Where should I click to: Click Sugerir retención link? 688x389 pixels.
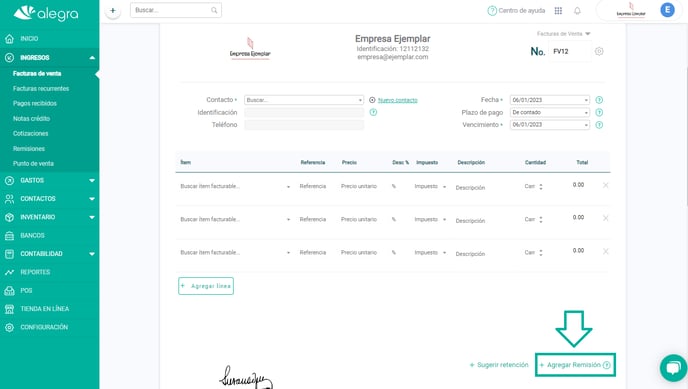coord(499,365)
